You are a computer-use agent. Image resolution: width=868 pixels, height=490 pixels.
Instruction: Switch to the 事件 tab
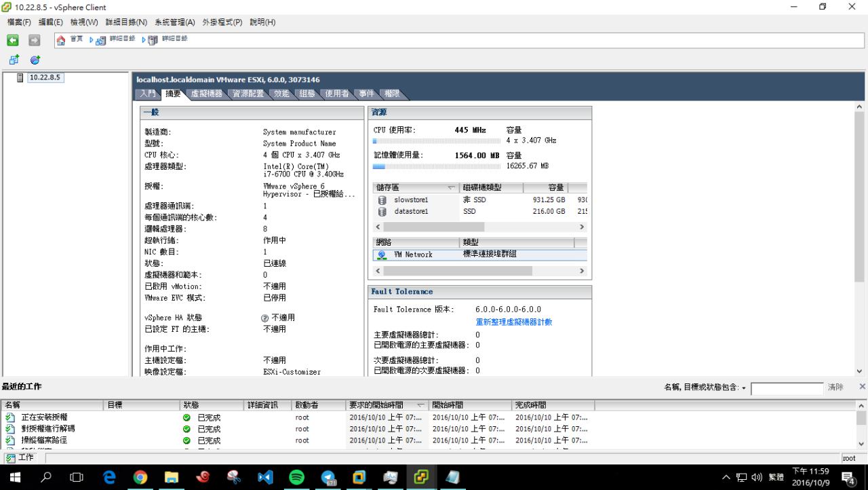coord(367,94)
